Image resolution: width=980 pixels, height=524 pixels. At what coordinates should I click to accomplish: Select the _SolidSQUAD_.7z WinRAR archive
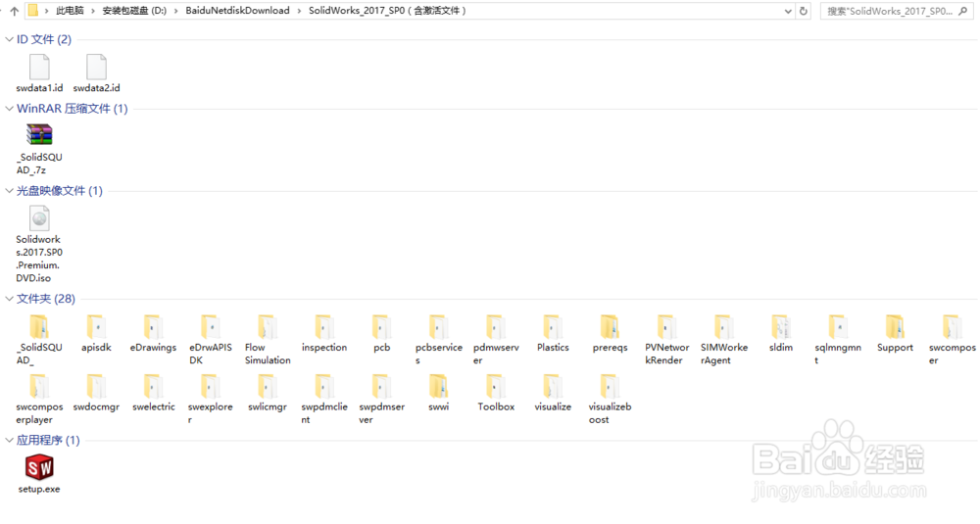39,135
